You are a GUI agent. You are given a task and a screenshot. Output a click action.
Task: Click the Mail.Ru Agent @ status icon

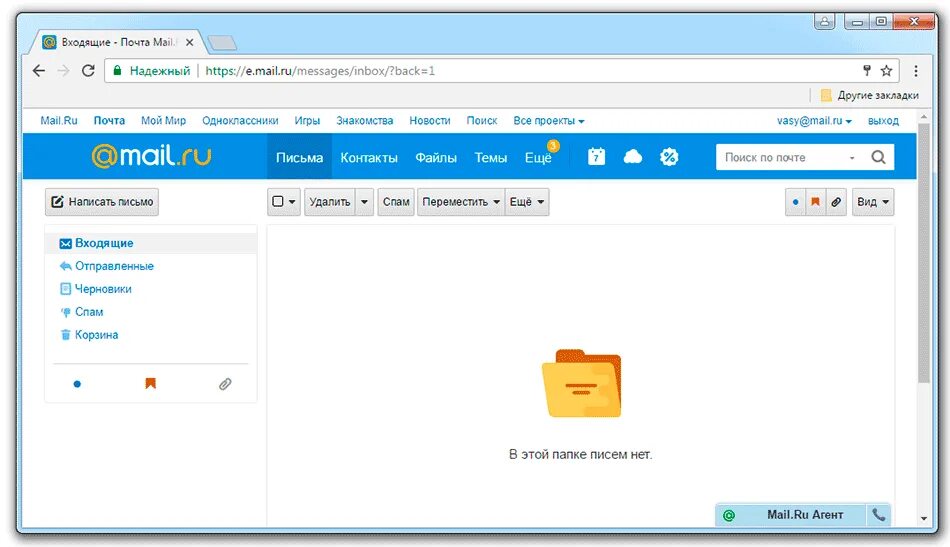[x=729, y=516]
